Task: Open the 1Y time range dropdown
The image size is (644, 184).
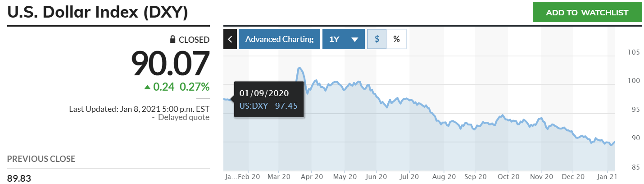Action: [343, 39]
